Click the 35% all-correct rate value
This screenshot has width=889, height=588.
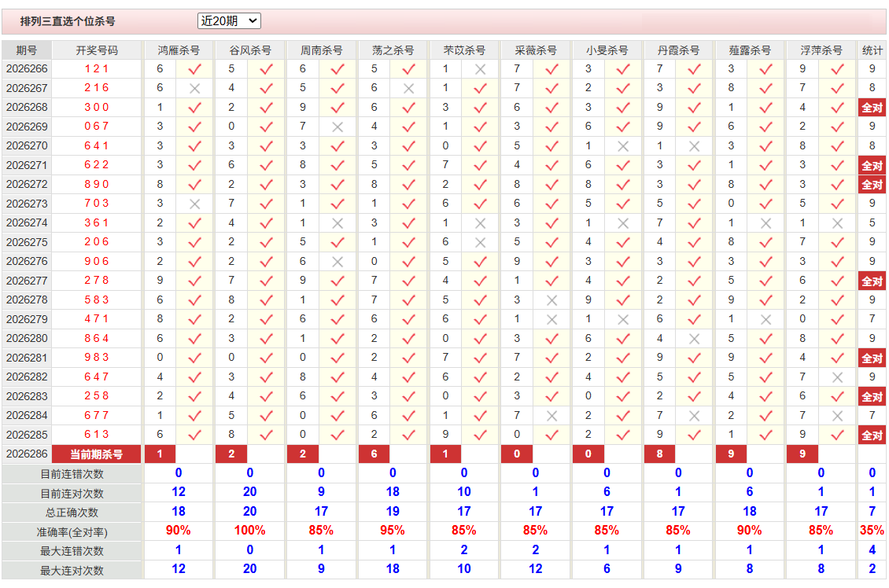(872, 531)
